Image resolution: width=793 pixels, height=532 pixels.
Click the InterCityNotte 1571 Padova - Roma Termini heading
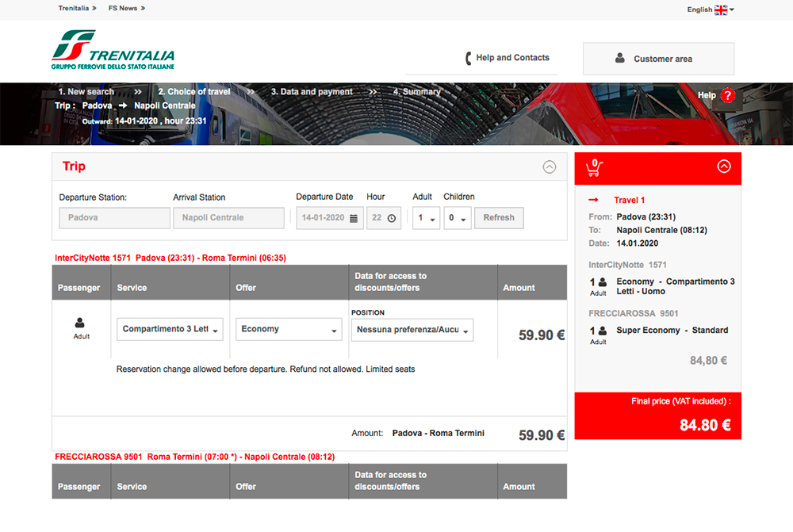coord(170,258)
